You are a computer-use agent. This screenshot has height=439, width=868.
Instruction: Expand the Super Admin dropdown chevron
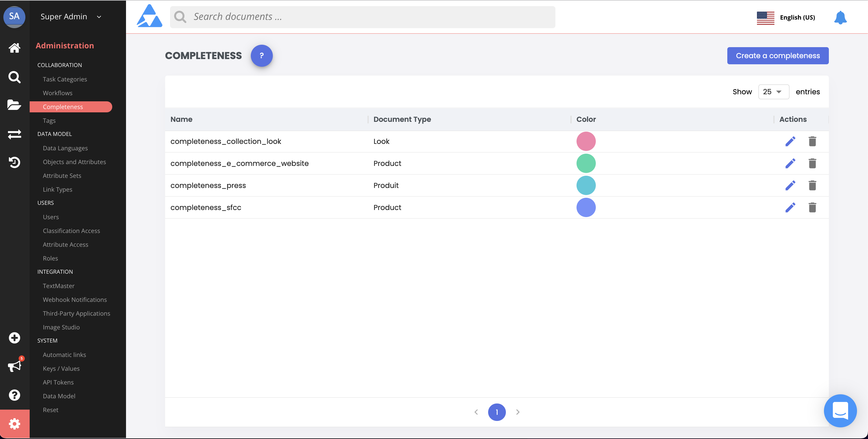99,17
